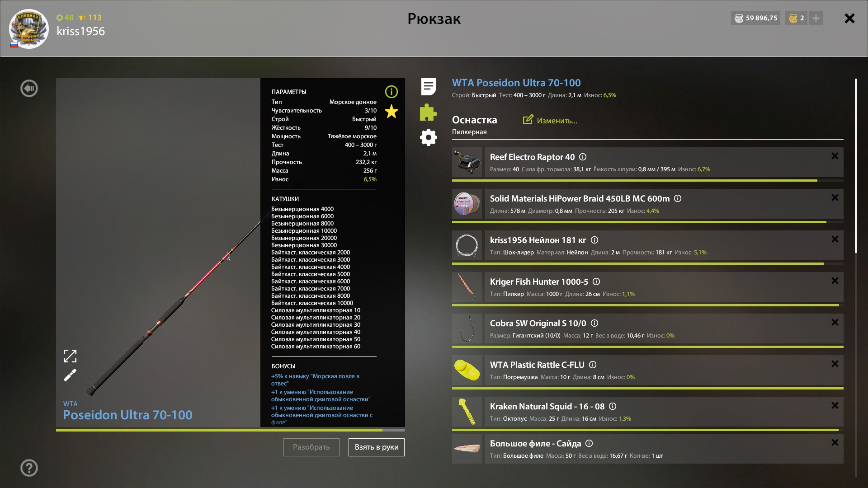Click the Изменить rig edit link
This screenshot has width=868, height=488.
(550, 120)
